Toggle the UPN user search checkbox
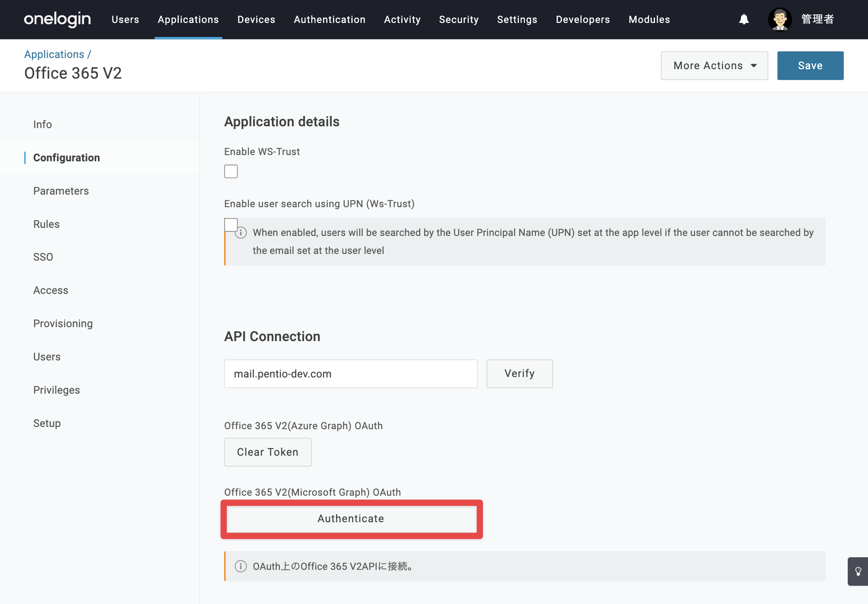The image size is (868, 604). 231,225
